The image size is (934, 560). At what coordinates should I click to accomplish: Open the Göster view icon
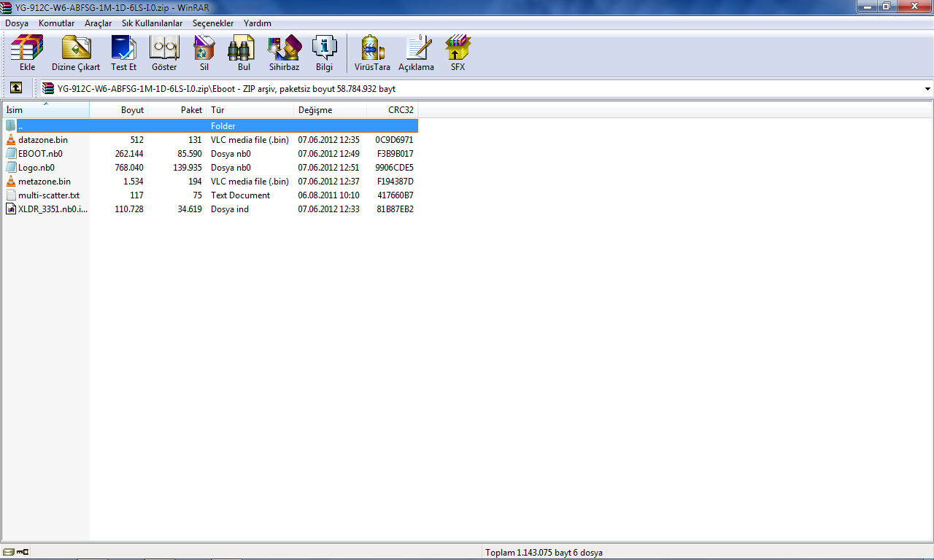coord(164,53)
